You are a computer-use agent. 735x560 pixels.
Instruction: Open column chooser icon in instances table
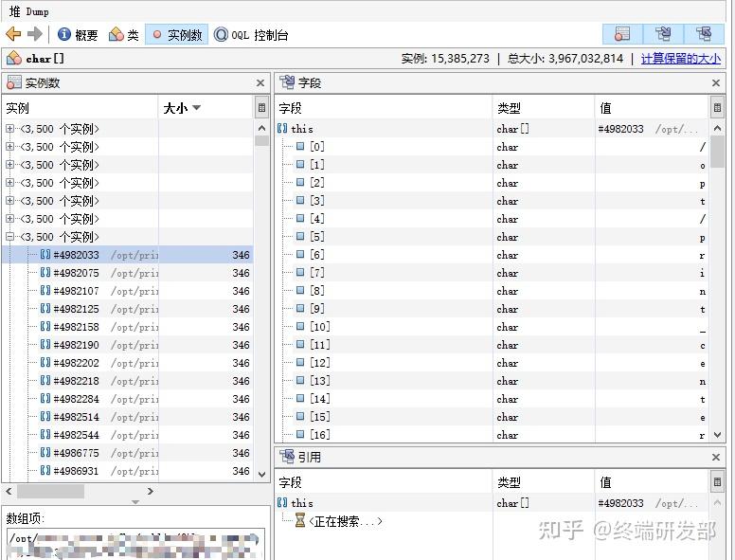point(261,108)
